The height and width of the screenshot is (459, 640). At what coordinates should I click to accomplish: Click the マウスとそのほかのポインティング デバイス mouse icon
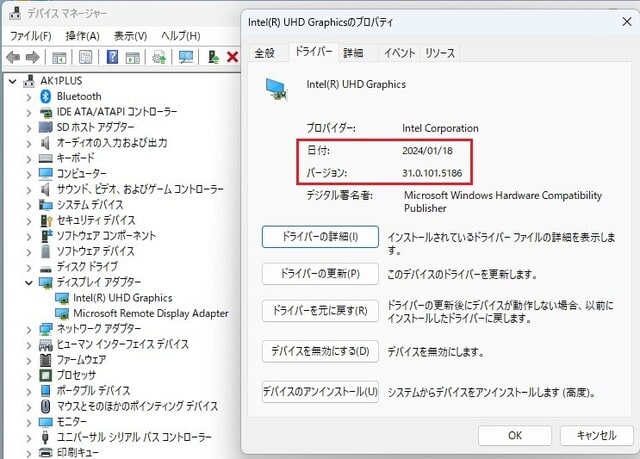46,406
